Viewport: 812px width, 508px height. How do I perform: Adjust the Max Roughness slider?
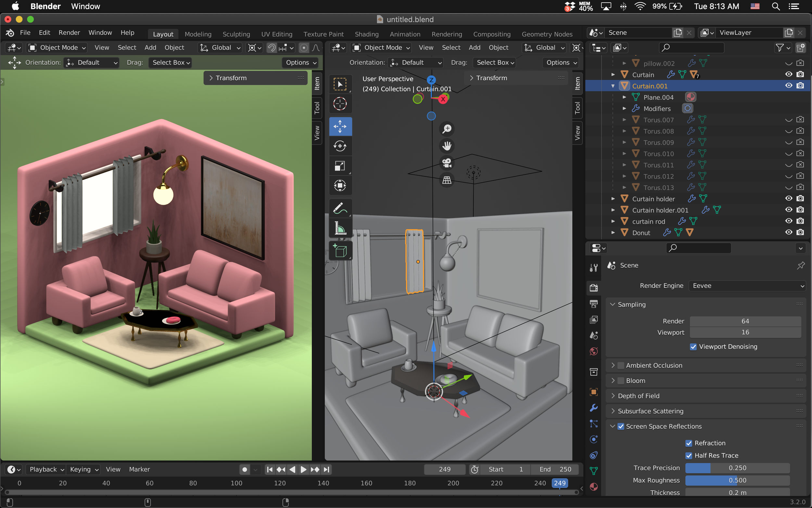(737, 480)
